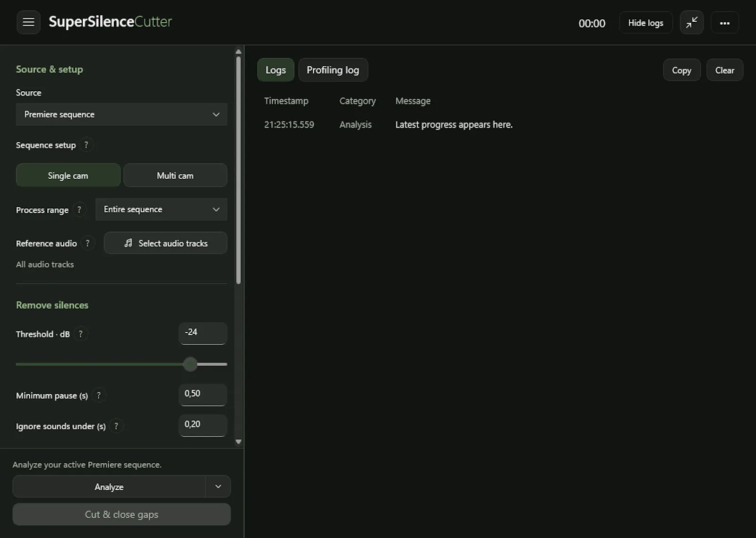Image resolution: width=756 pixels, height=538 pixels.
Task: Click the 'Latest progress appears here.' message
Action: 454,124
